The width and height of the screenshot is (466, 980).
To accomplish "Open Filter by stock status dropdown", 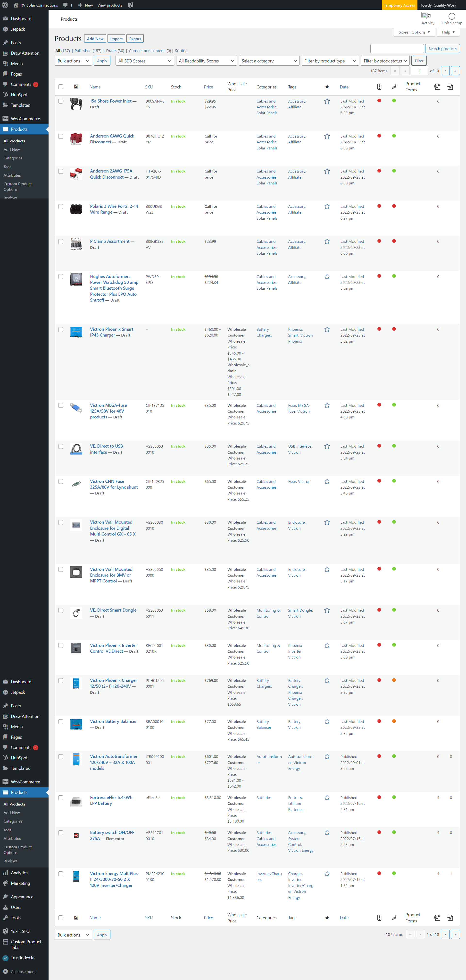I will click(385, 61).
